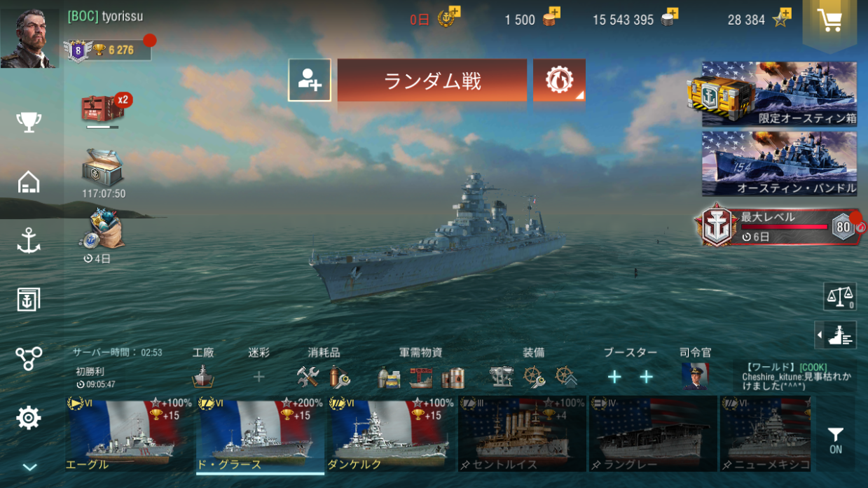Expand the battle mode selector gear
The width and height of the screenshot is (868, 488).
coord(559,81)
